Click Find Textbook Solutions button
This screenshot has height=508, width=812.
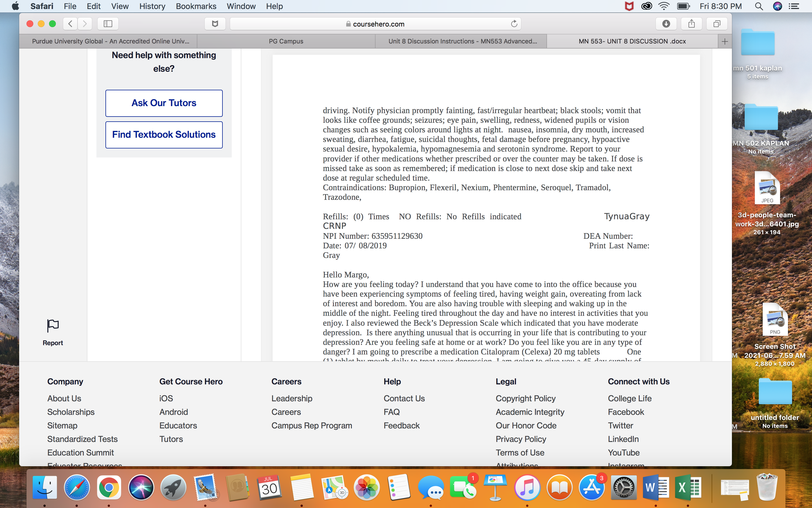(164, 135)
